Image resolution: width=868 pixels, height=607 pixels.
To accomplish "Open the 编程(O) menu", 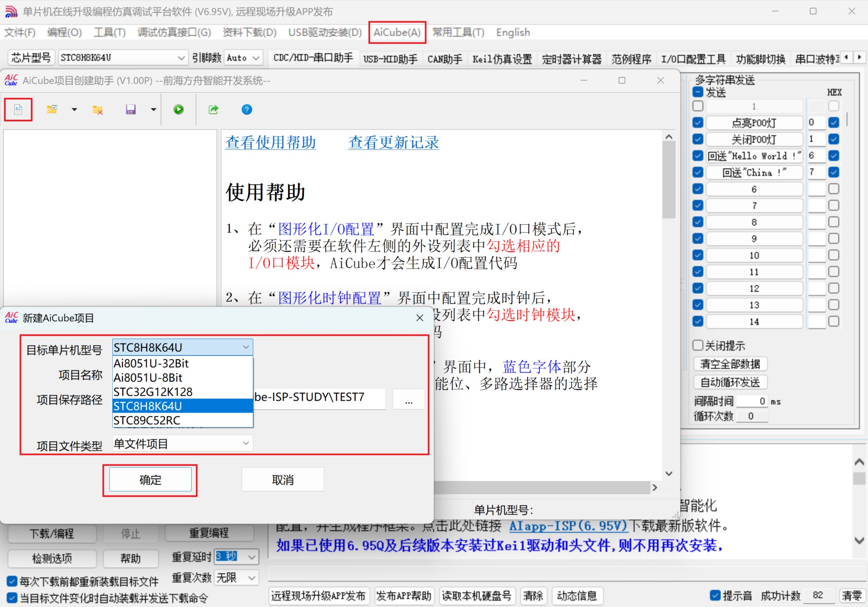I will 64,32.
